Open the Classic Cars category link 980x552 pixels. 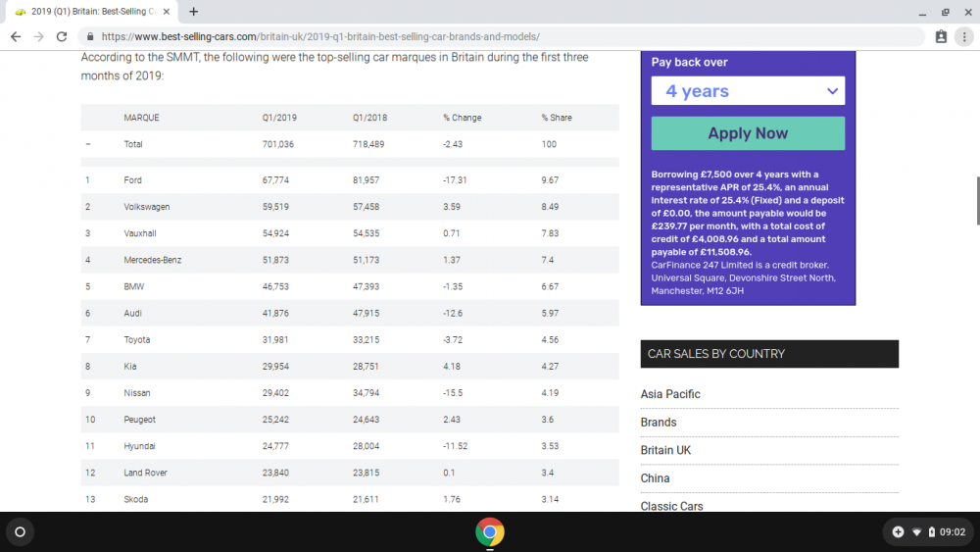[671, 506]
